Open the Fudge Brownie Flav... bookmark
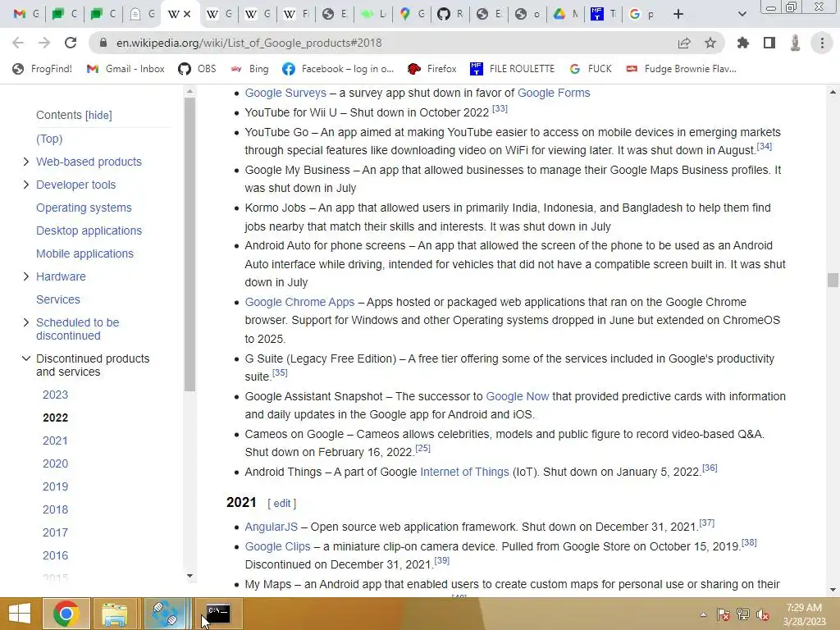This screenshot has height=630, width=840. click(681, 69)
